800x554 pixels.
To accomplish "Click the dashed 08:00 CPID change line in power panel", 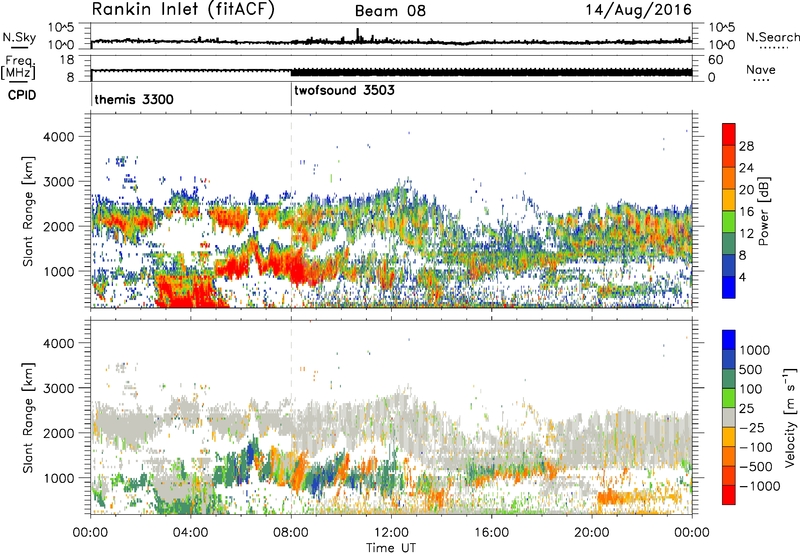I will pyautogui.click(x=291, y=210).
